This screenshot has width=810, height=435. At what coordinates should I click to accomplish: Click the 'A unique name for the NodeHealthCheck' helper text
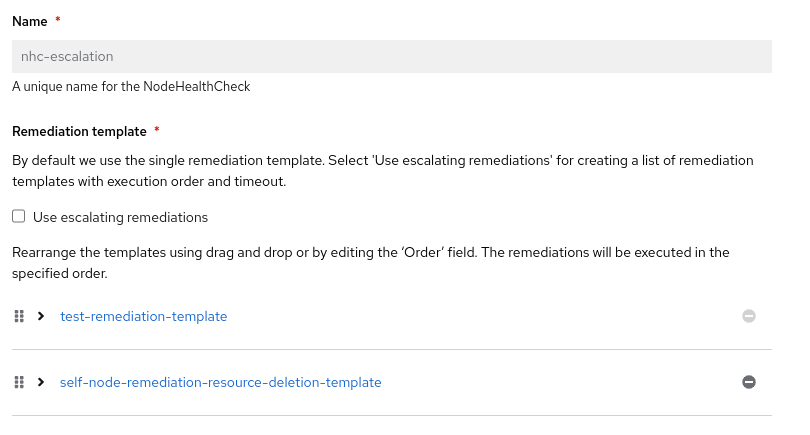tap(131, 87)
